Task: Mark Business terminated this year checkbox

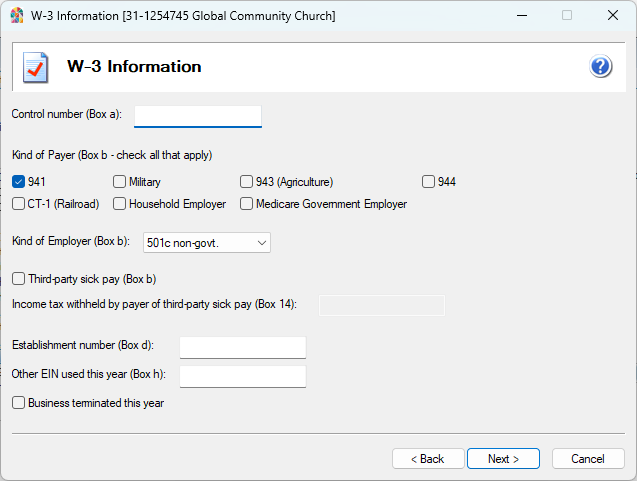Action: click(x=19, y=403)
